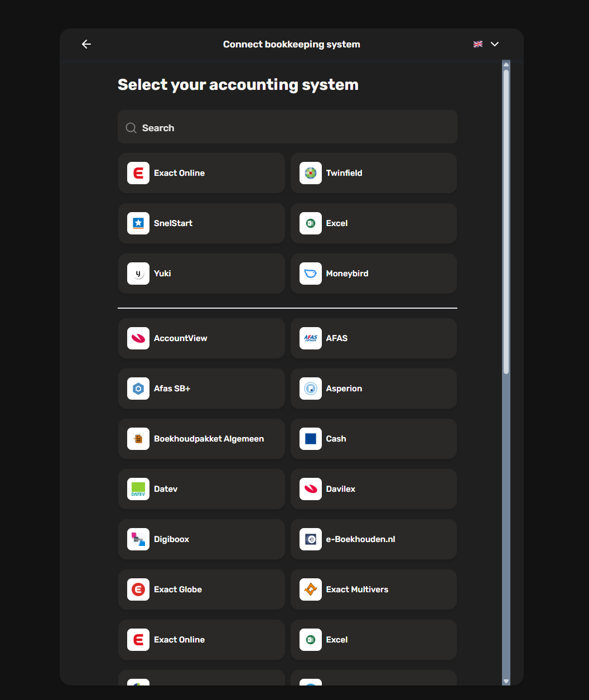Select the SnelStart star icon
The height and width of the screenshot is (700, 589).
point(138,223)
